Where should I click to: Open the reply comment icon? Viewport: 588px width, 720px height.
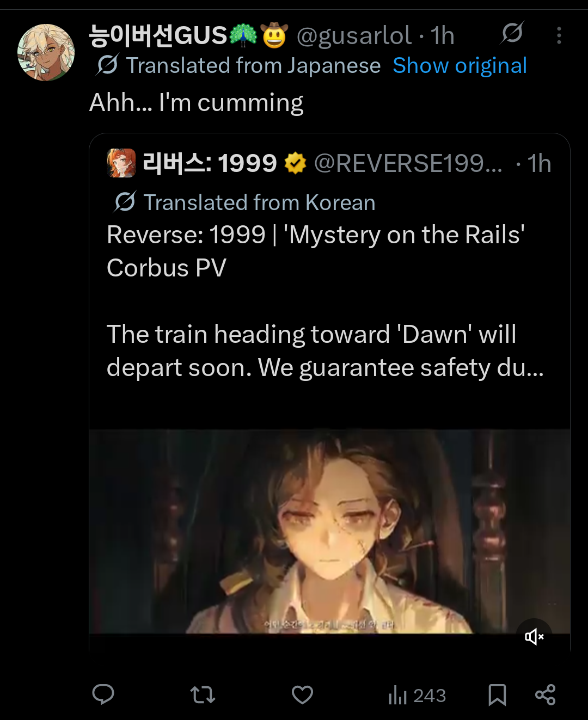(x=103, y=694)
